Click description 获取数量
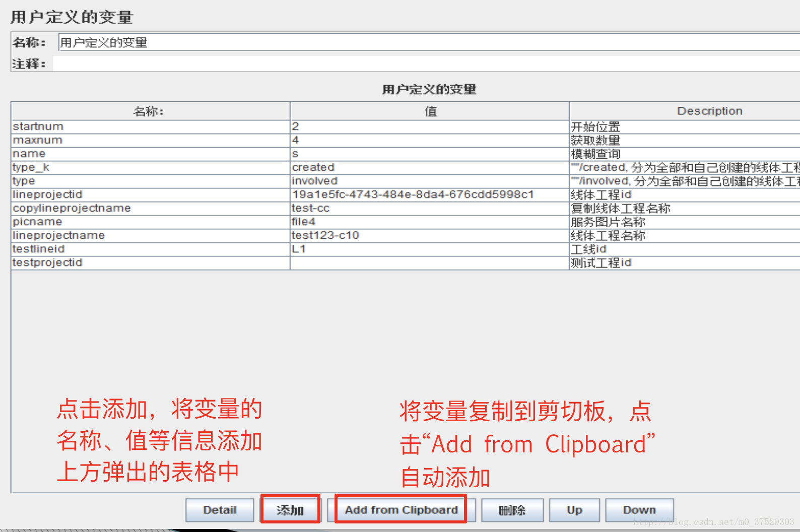This screenshot has height=532, width=800. [685, 140]
